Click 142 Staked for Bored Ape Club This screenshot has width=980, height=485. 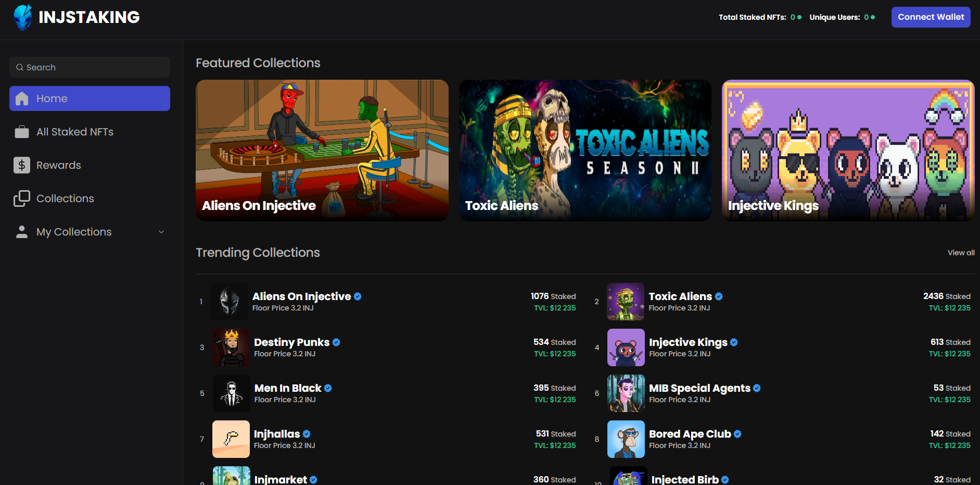950,434
